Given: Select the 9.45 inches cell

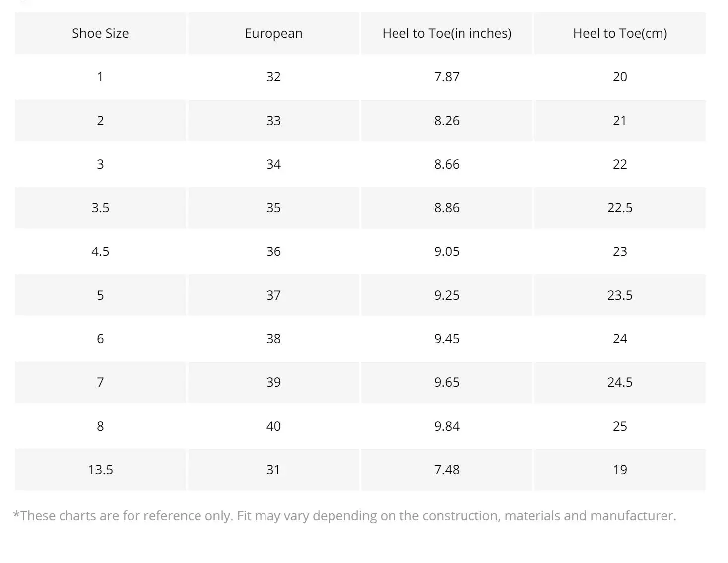Looking at the screenshot, I should (x=447, y=339).
